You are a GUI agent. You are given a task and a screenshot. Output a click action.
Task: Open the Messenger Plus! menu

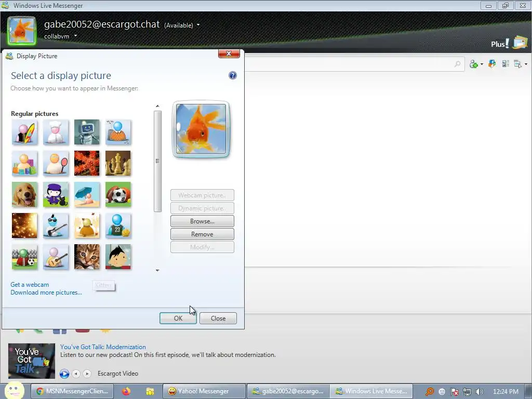(500, 44)
